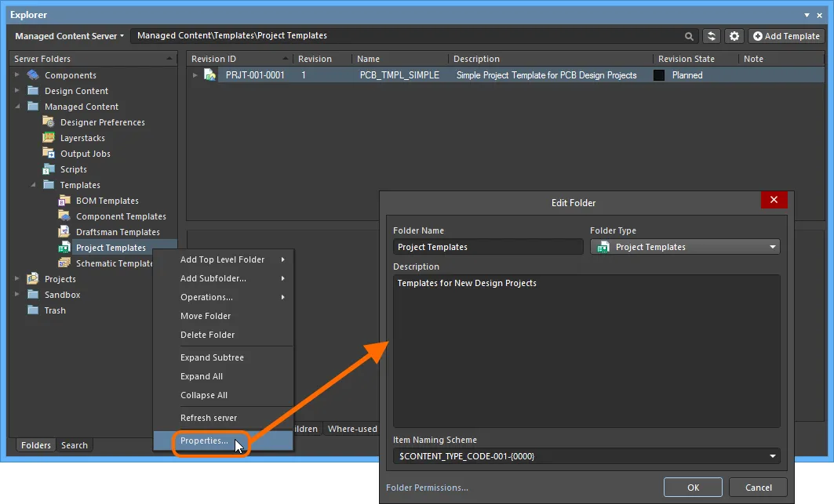Click the Templates folder icon

click(49, 184)
